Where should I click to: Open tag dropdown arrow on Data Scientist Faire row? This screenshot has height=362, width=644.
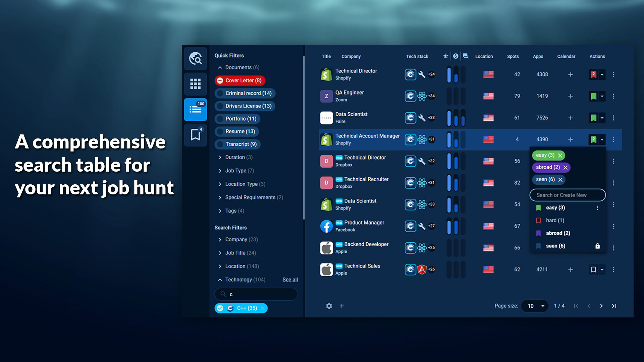pyautogui.click(x=602, y=118)
